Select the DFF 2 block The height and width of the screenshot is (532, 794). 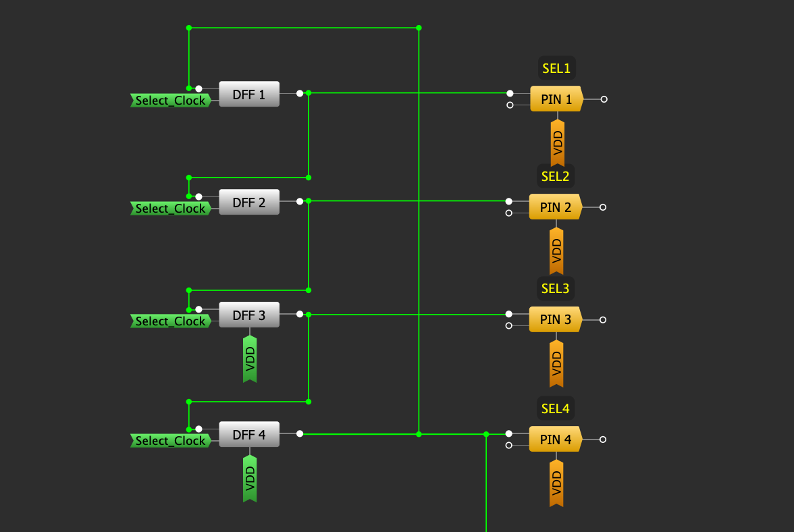(248, 203)
